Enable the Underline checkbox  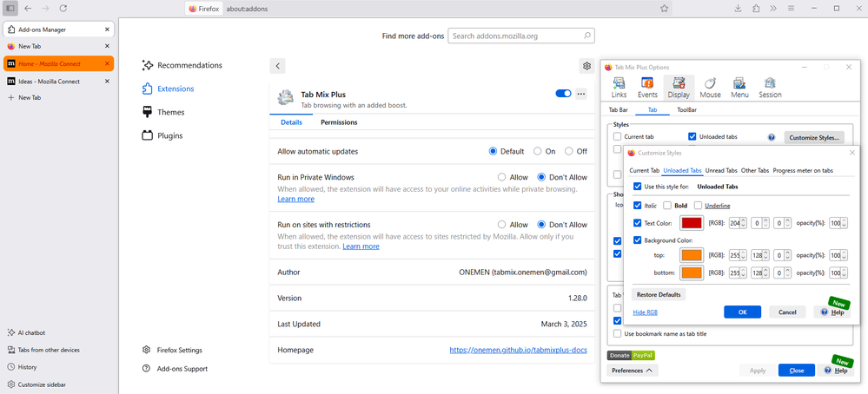point(698,206)
